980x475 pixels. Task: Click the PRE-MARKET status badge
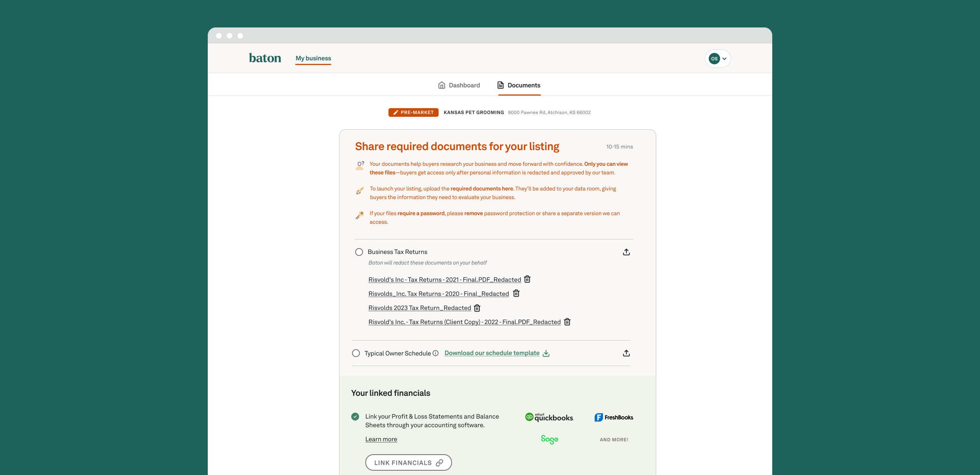(x=414, y=112)
